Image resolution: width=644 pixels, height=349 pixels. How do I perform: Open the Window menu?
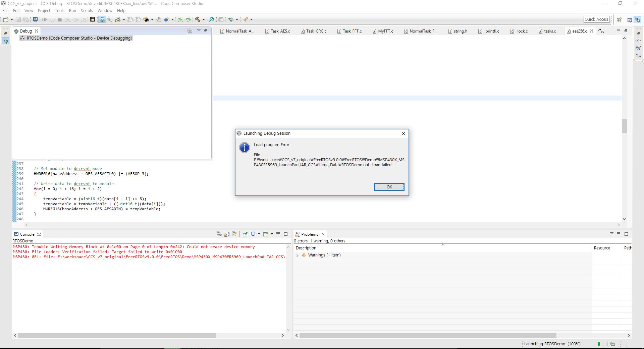105,10
